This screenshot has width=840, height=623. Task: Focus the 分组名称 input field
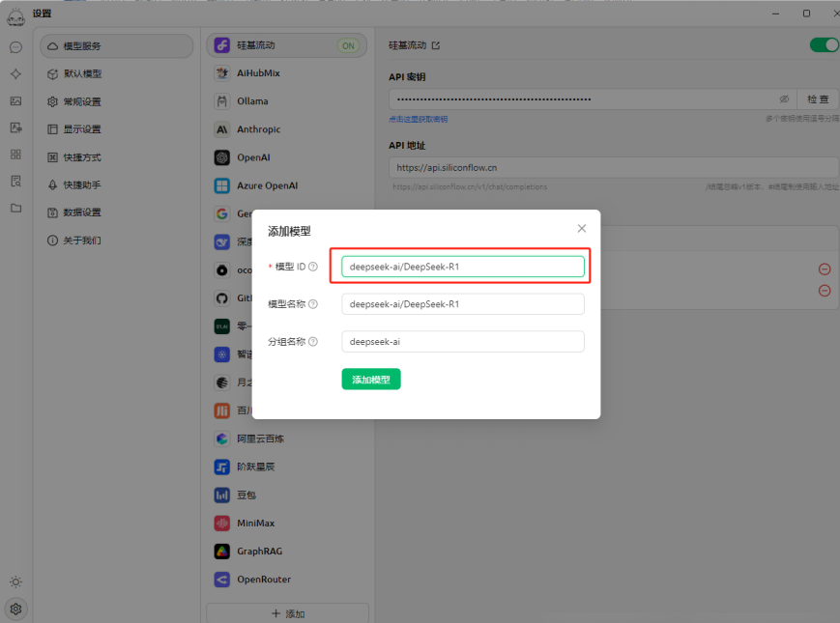[463, 342]
